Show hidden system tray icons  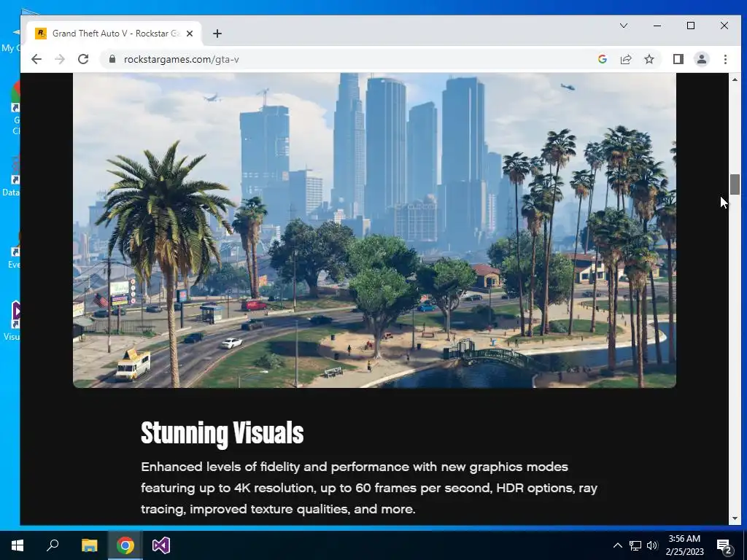coord(617,545)
